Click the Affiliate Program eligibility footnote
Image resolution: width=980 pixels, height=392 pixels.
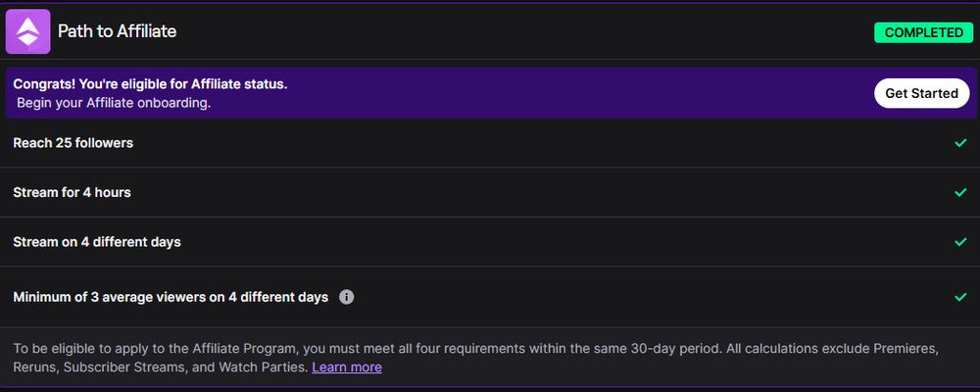(475, 358)
